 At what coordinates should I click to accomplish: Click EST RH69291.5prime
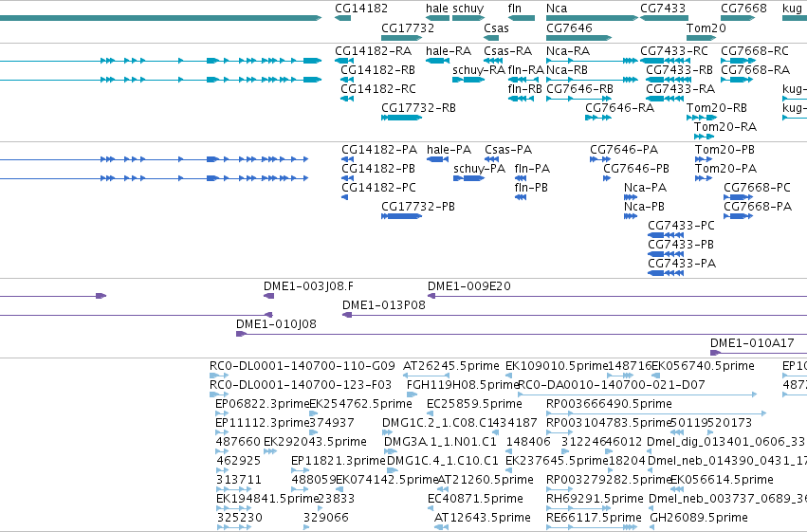[595, 499]
